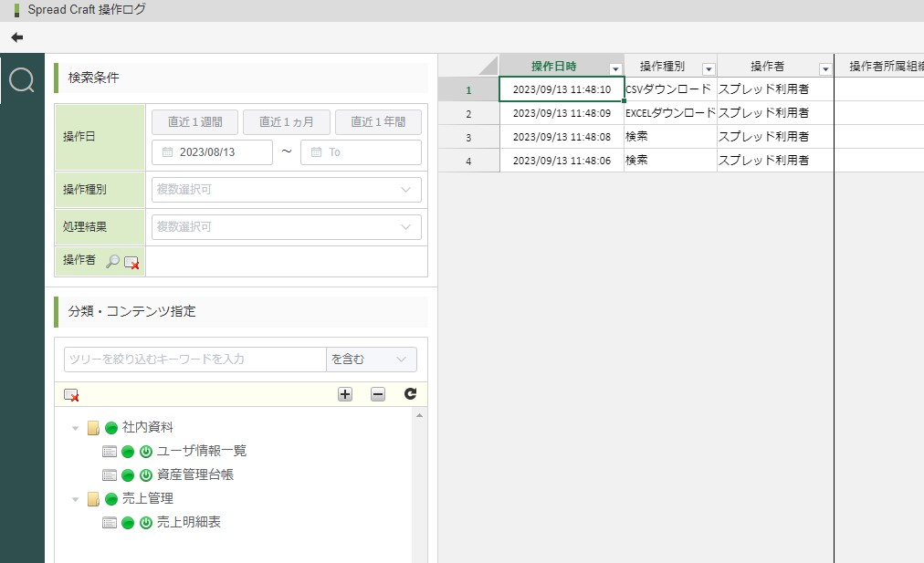The width and height of the screenshot is (924, 563).
Task: Select the 売上管理 folder in tree
Action: click(x=147, y=499)
